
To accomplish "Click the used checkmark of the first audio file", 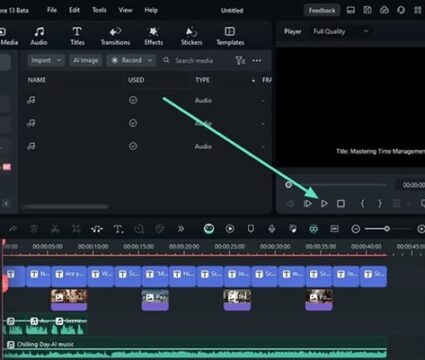I will pyautogui.click(x=133, y=100).
